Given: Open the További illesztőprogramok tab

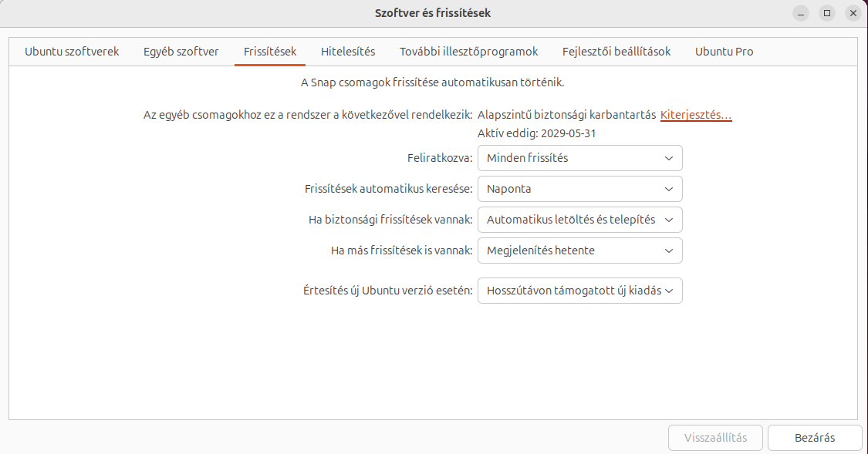Looking at the screenshot, I should pos(469,52).
